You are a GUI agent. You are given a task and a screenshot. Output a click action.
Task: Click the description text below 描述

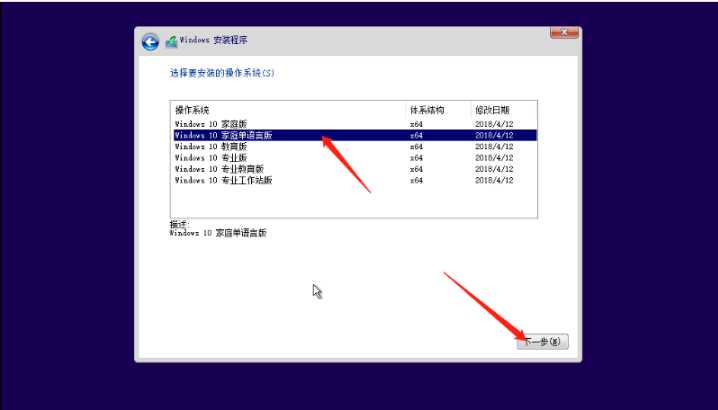(218, 233)
